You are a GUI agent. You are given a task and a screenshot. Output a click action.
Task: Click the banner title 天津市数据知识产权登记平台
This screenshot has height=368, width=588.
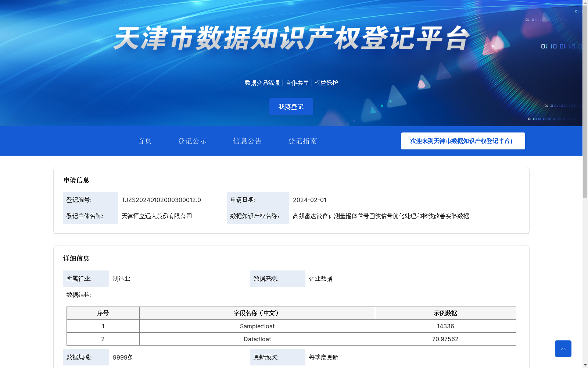point(291,38)
